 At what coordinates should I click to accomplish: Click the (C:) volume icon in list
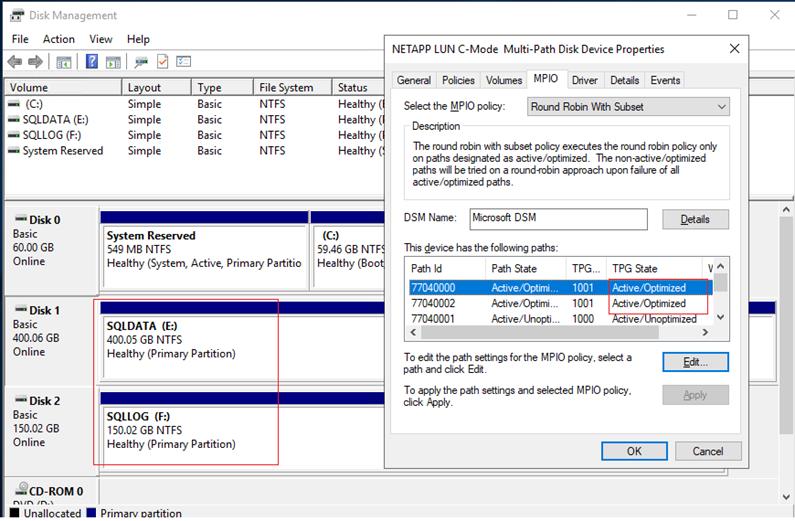tap(14, 104)
